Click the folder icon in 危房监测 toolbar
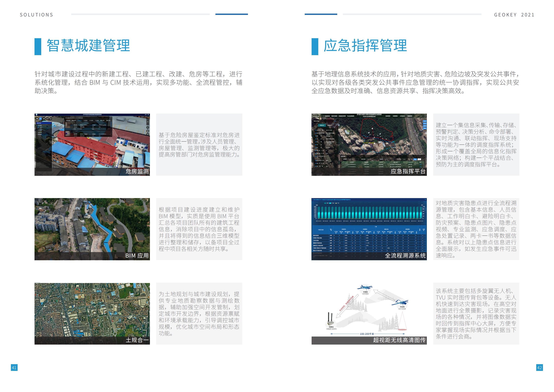Screen dimensions: 554x392 click(37, 119)
